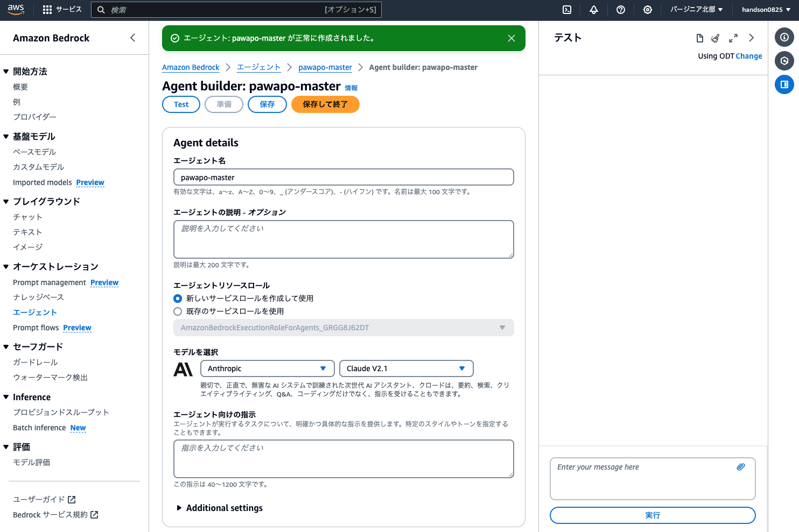The image size is (799, 532).
Task: Open external Bedrock サービス規約 icon
Action: [94, 515]
